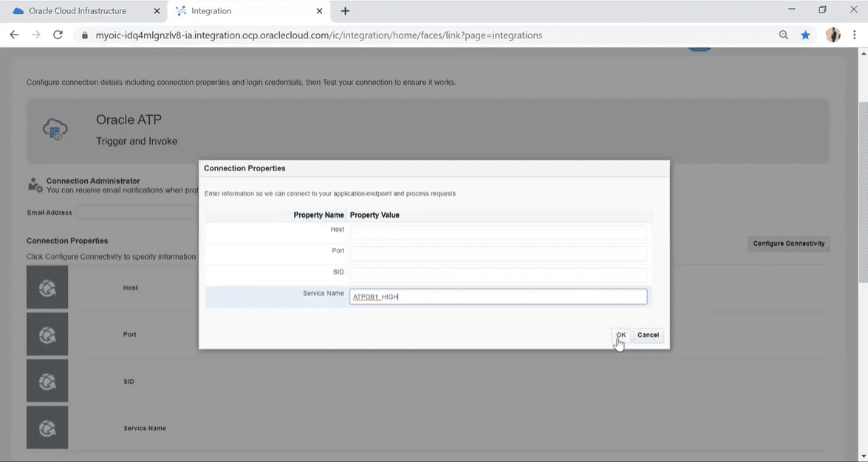Close the Integration tab
This screenshot has width=868, height=462.
pos(319,11)
